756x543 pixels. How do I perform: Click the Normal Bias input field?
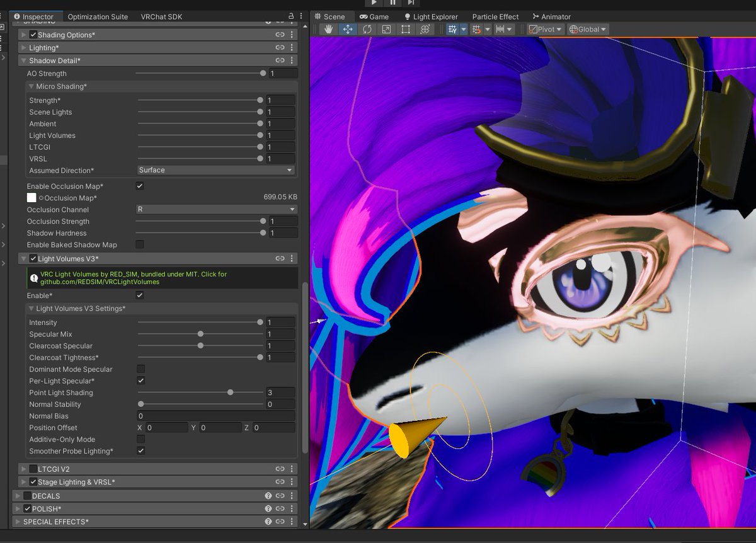tap(216, 416)
